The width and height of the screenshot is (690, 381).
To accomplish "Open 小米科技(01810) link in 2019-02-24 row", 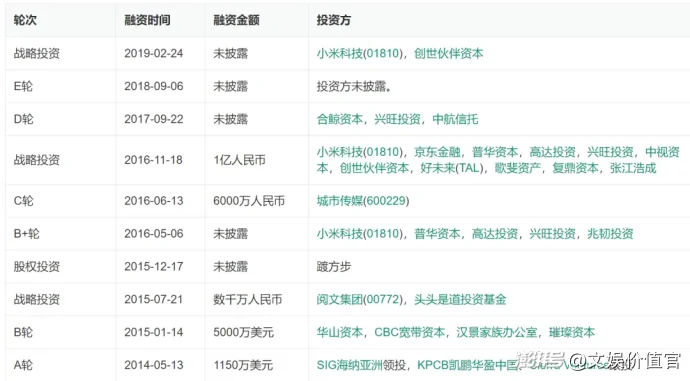I will 360,53.
